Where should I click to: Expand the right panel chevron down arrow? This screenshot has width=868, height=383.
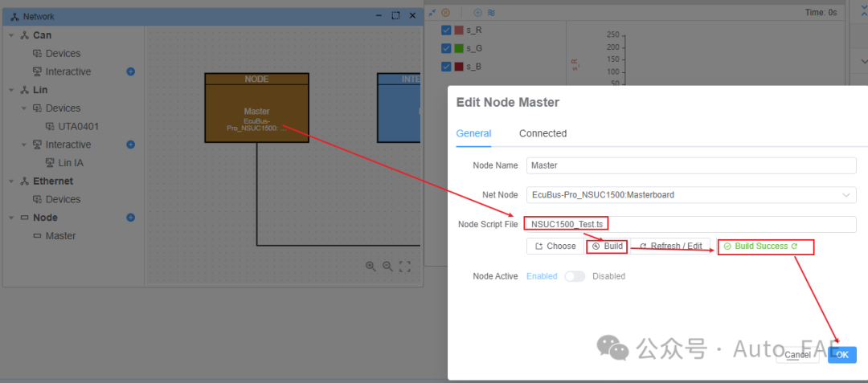point(862,61)
